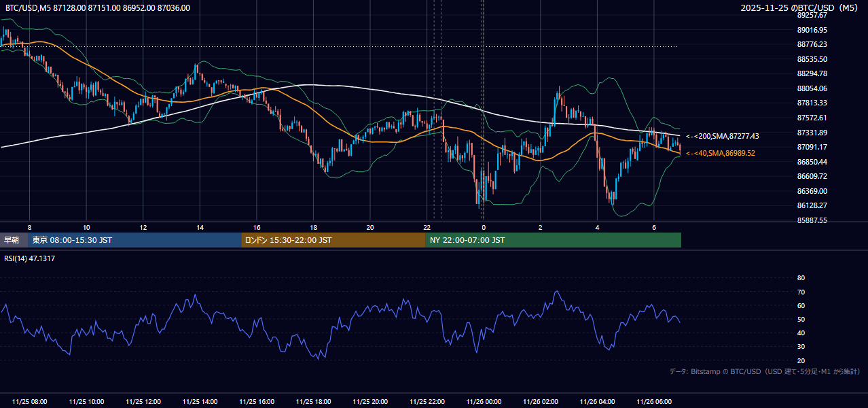Click the NY 22:00-07:00 JST session bar
The height and width of the screenshot is (408, 868).
click(554, 240)
